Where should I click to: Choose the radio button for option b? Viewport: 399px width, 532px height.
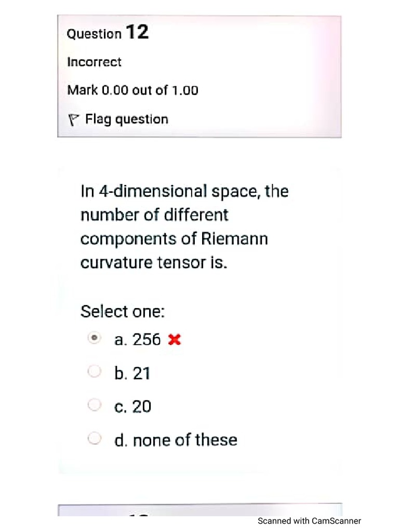94,371
